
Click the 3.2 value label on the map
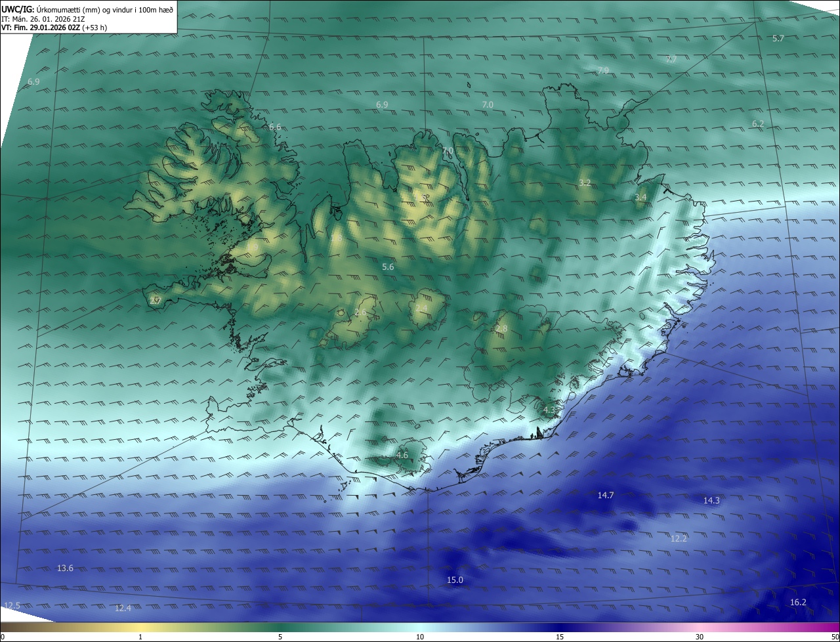[x=585, y=182]
